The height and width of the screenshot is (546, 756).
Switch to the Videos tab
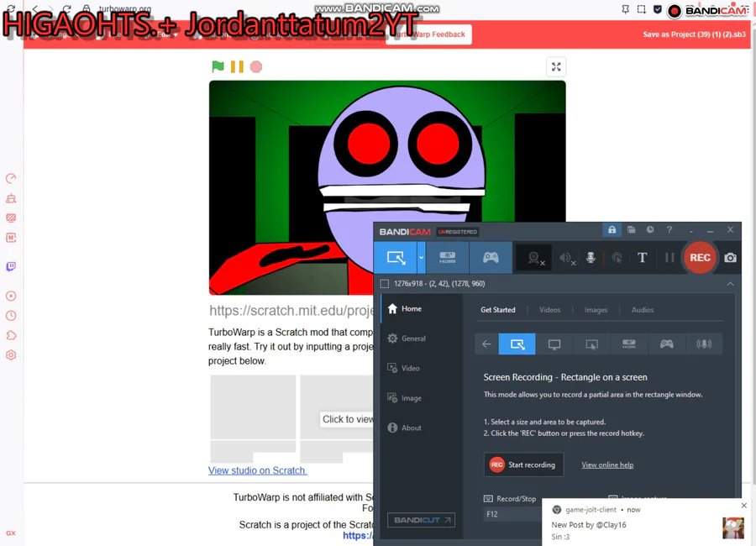(549, 310)
